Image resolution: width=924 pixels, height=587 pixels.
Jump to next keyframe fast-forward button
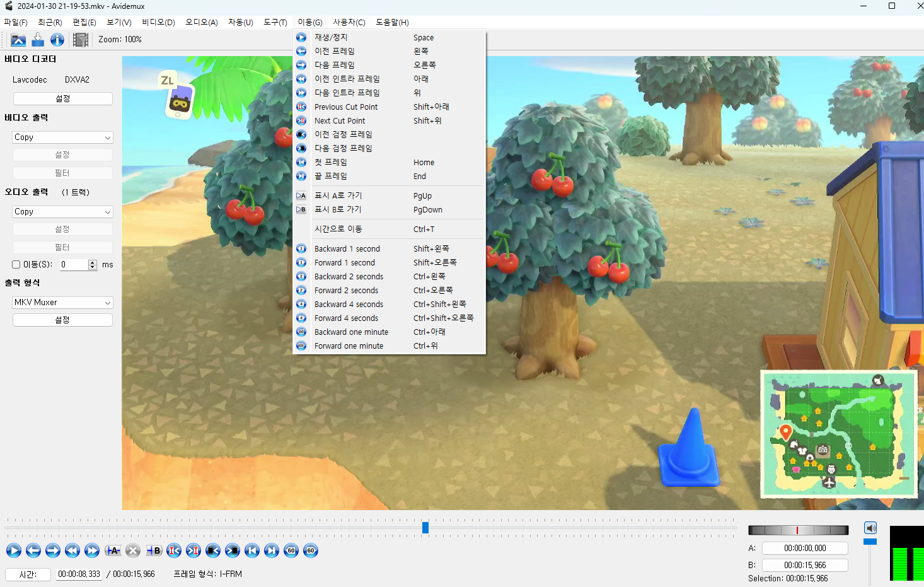92,550
